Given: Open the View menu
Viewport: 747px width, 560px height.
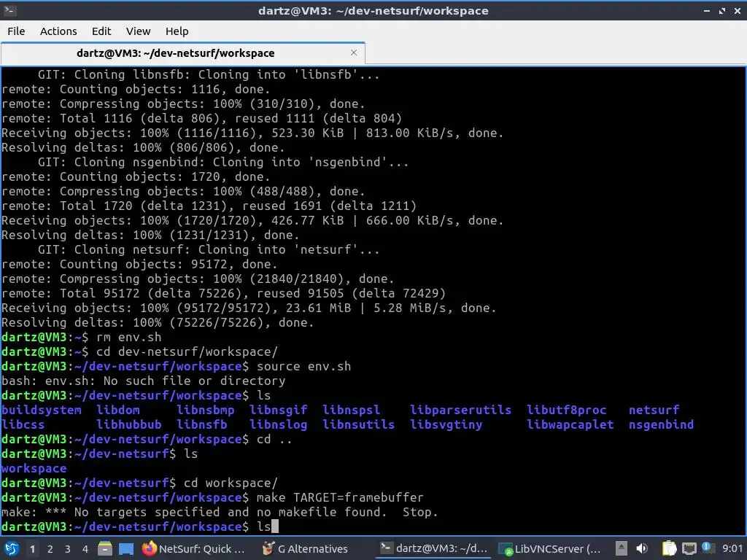Looking at the screenshot, I should (138, 31).
